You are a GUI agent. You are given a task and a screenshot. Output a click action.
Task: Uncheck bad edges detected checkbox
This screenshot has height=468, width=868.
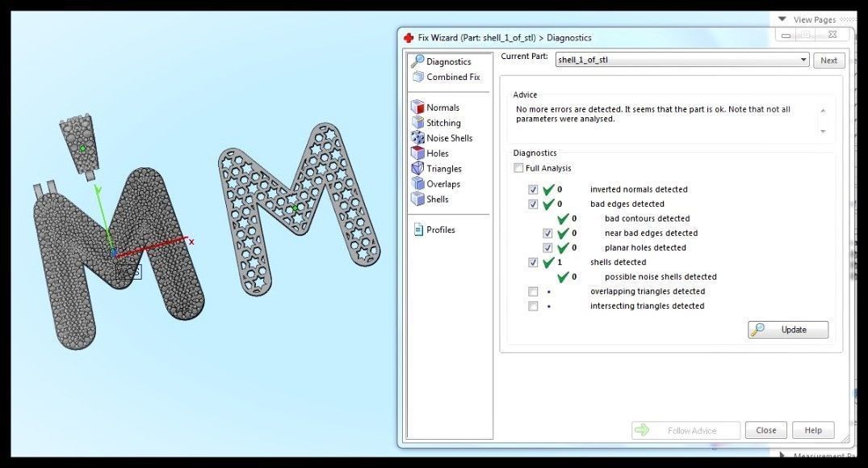point(533,204)
